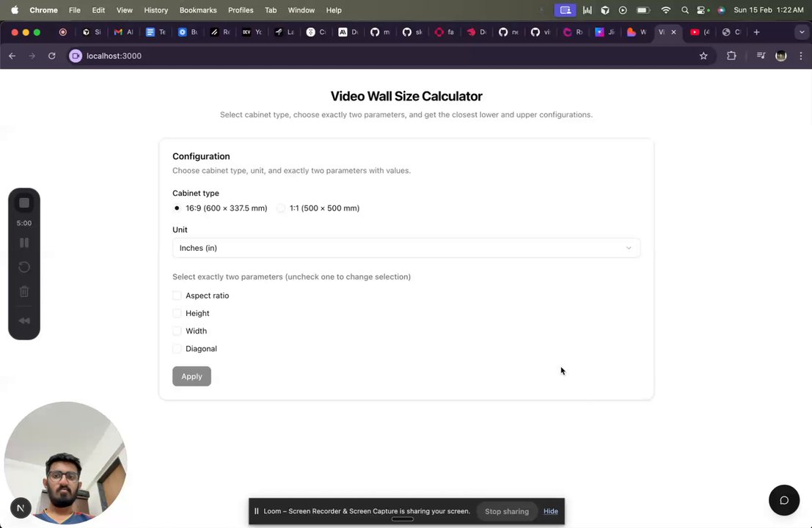Image resolution: width=812 pixels, height=528 pixels.
Task: Restart the Loom recording
Action: (24, 267)
